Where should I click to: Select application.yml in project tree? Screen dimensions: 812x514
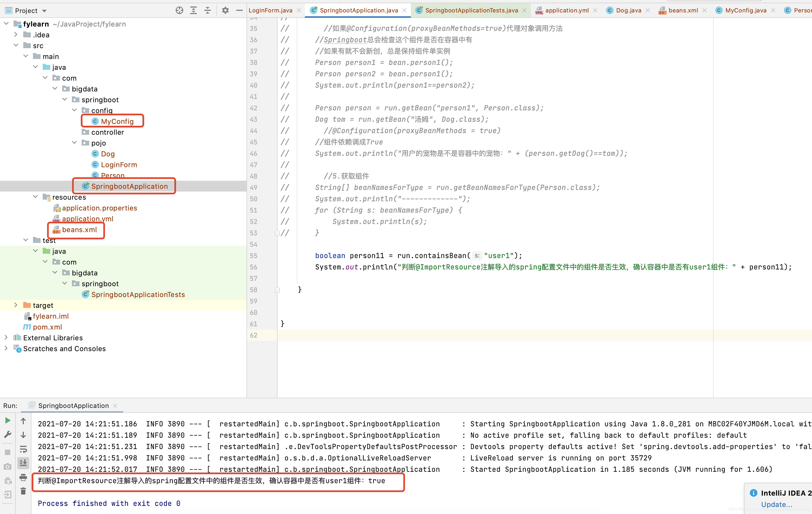point(88,219)
